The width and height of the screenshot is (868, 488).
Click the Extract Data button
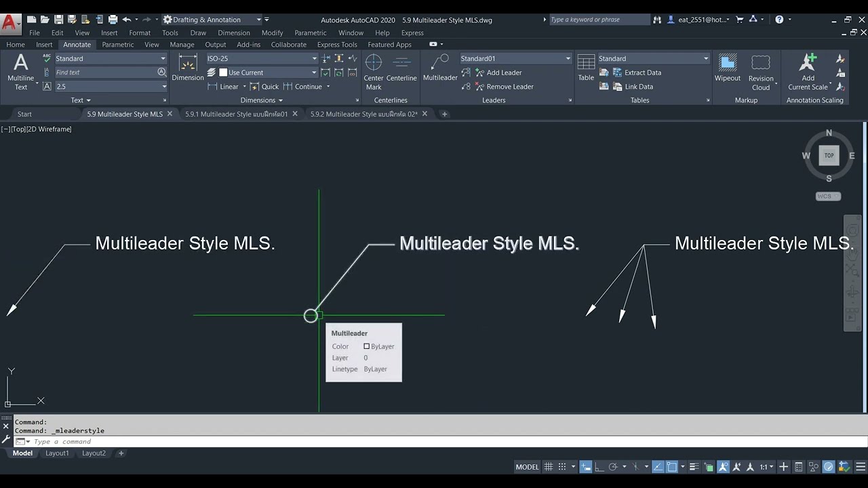pyautogui.click(x=636, y=73)
